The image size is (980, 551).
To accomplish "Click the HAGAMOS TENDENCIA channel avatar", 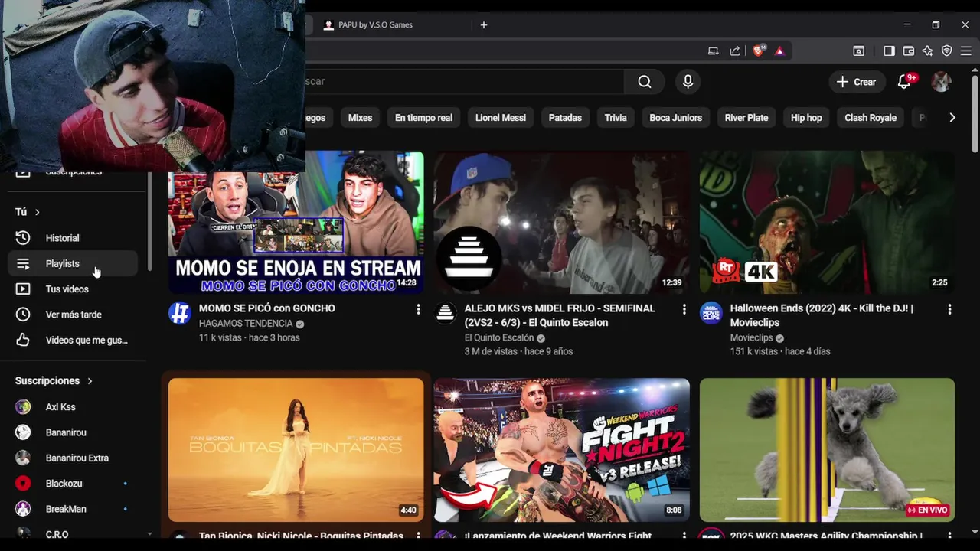I will (x=179, y=313).
